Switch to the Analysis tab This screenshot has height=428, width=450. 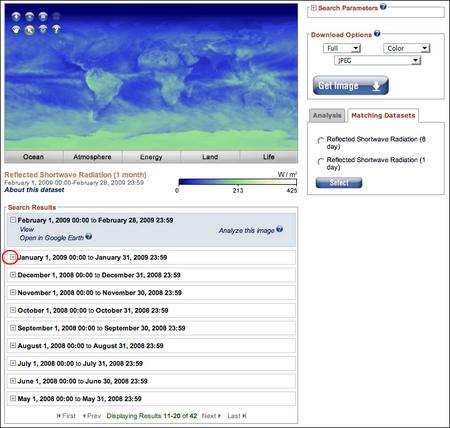pos(327,116)
